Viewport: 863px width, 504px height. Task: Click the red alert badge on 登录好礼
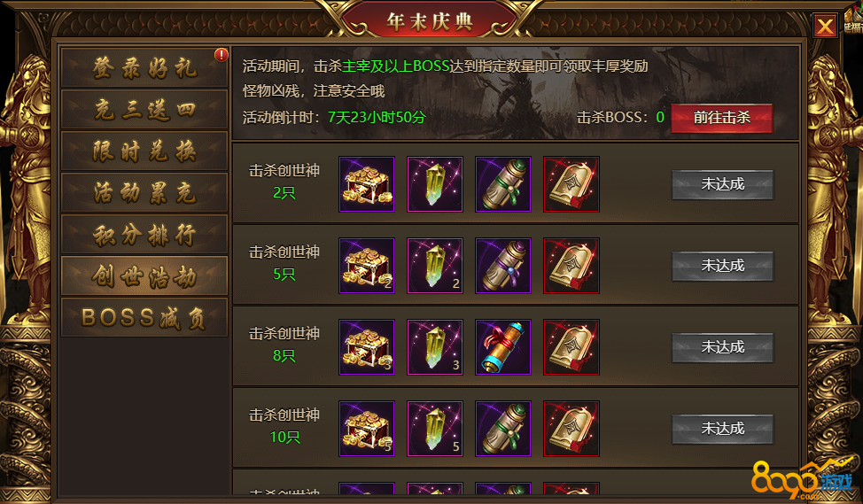[x=222, y=54]
